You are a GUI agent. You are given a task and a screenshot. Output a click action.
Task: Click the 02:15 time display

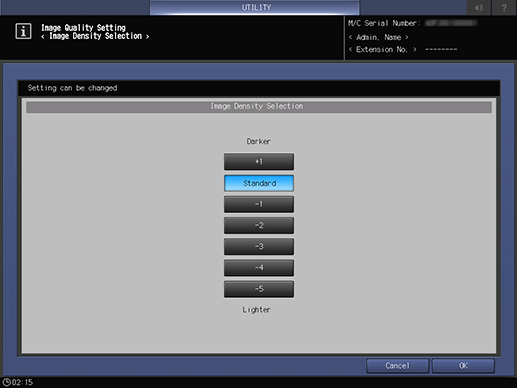pyautogui.click(x=22, y=382)
